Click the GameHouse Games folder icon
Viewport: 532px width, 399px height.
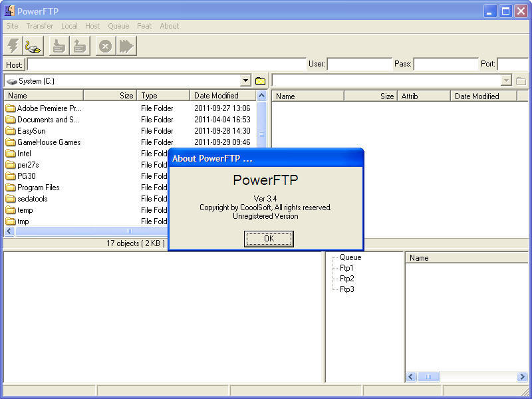tap(11, 142)
